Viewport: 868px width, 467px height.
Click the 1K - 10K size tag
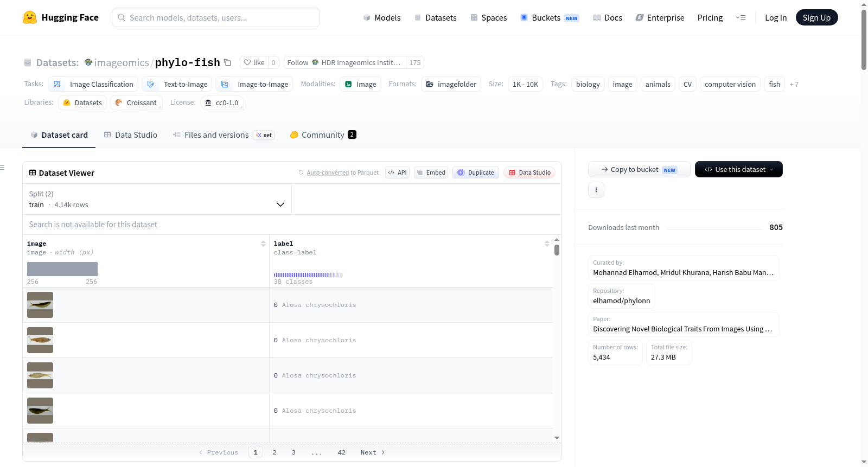click(525, 84)
